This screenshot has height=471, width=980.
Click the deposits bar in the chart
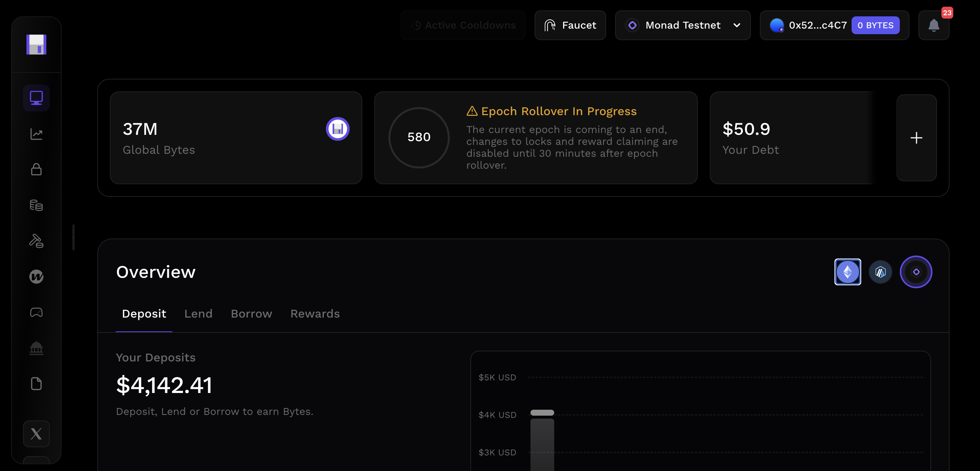pyautogui.click(x=542, y=444)
